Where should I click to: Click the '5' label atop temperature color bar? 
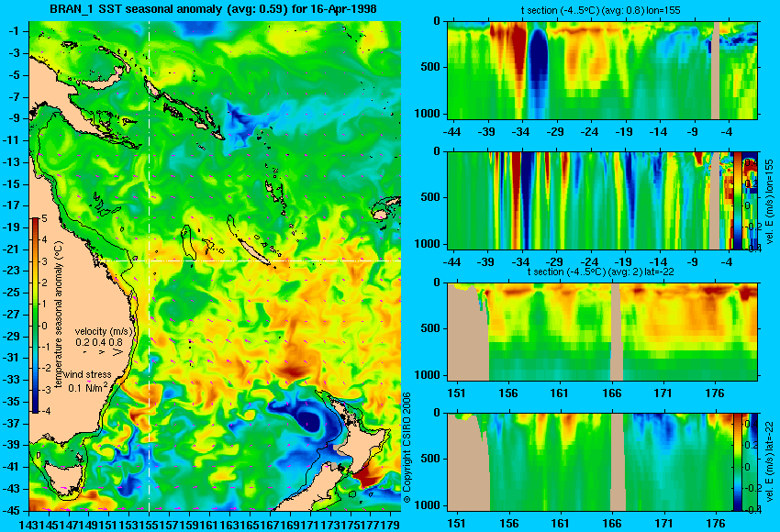click(44, 218)
